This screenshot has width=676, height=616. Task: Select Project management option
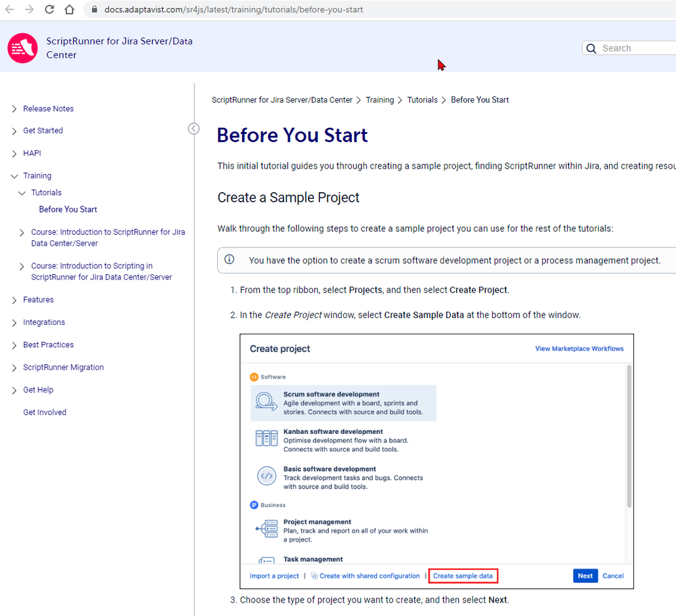[344, 530]
